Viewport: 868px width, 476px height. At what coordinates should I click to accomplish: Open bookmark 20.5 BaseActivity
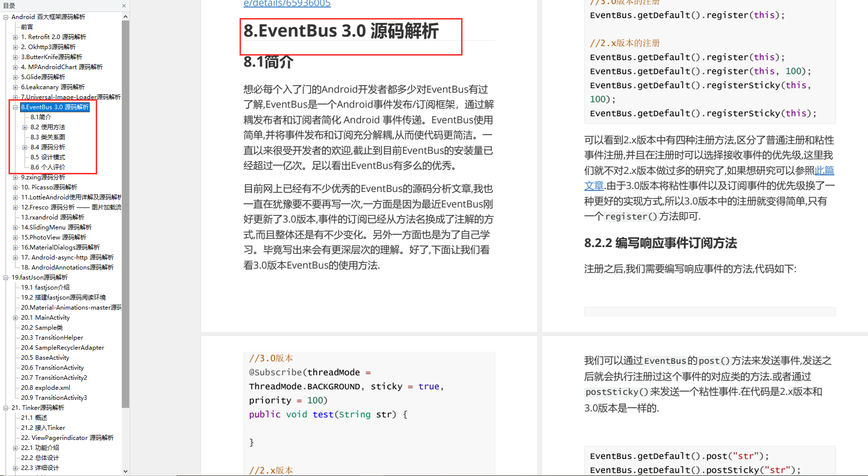point(45,358)
